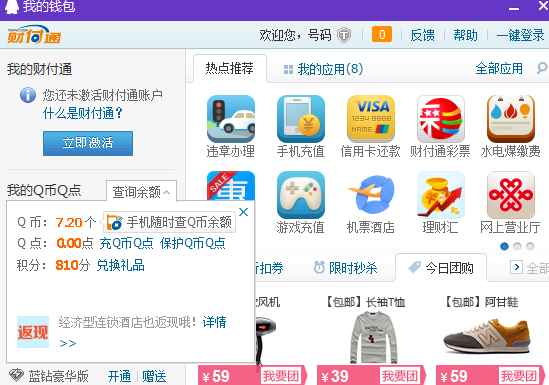Image resolution: width=549 pixels, height=385 pixels.
Task: Open the 详情 >> details link for the hotel cashback promo
Action: (214, 322)
